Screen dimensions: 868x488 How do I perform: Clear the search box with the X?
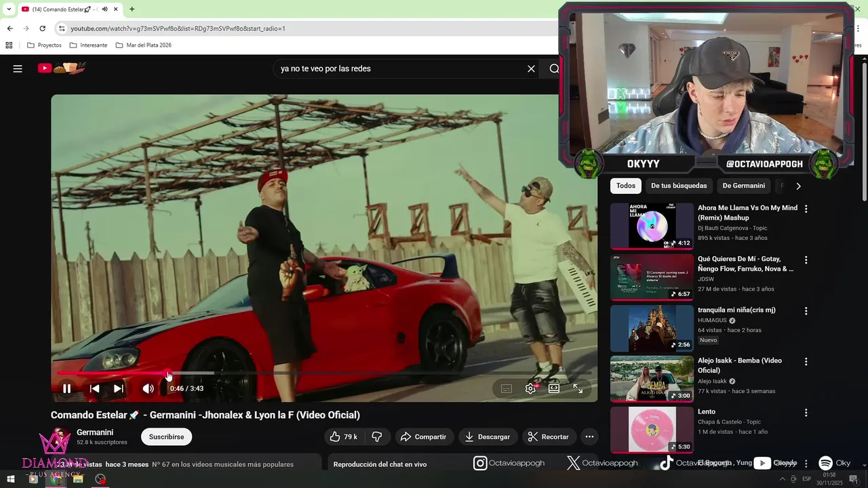click(x=531, y=68)
